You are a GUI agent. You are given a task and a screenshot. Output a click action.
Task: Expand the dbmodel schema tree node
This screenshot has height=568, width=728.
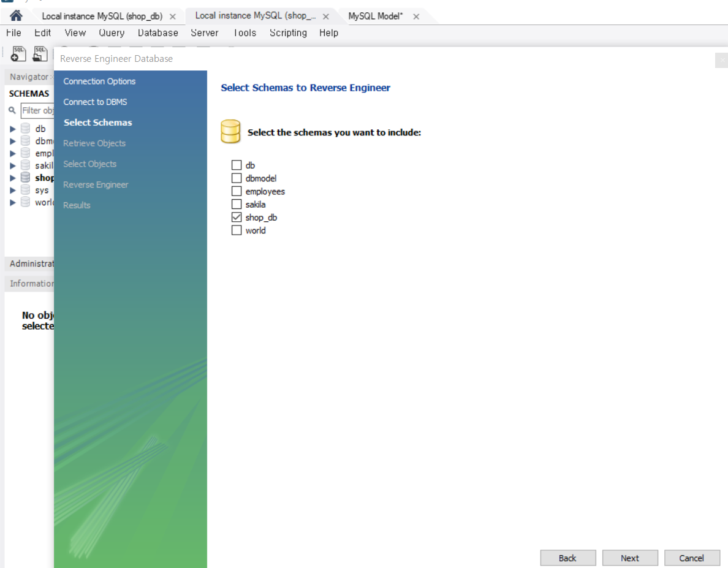[x=12, y=141]
